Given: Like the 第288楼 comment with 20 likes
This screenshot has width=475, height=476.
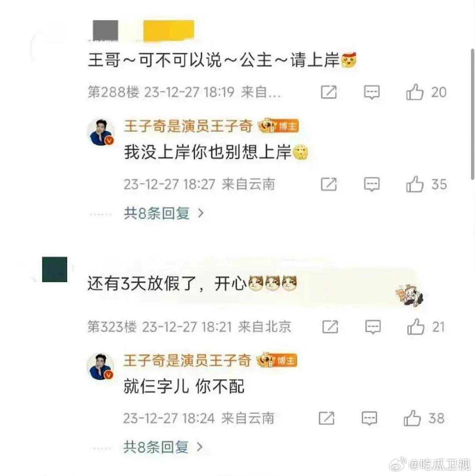Looking at the screenshot, I should [415, 92].
